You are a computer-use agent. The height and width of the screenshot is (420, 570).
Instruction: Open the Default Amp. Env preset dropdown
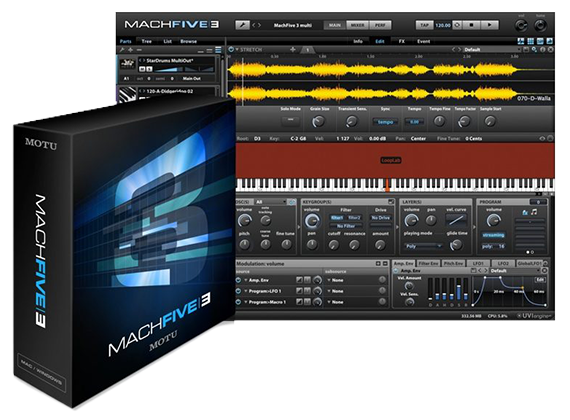514,271
